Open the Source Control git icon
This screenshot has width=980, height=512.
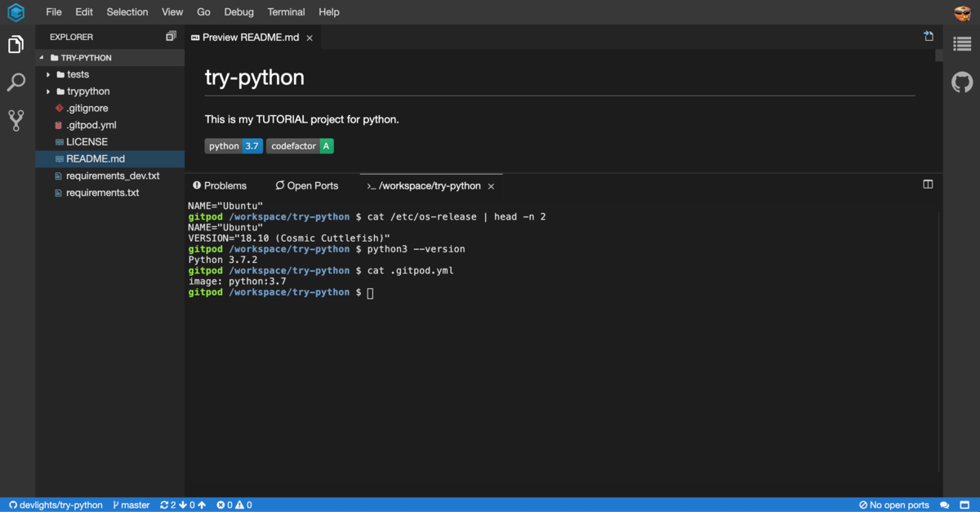pyautogui.click(x=16, y=120)
